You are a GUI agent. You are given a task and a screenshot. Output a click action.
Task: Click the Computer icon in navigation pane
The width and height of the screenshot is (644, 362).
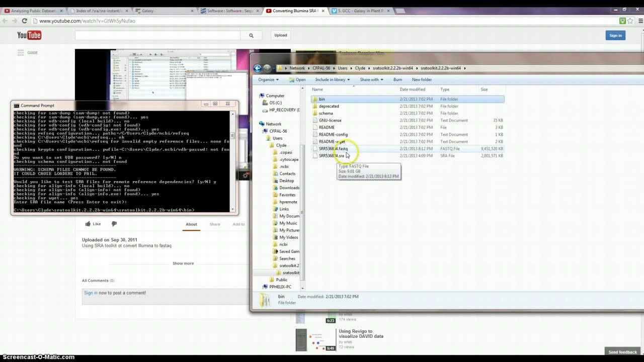pos(262,96)
